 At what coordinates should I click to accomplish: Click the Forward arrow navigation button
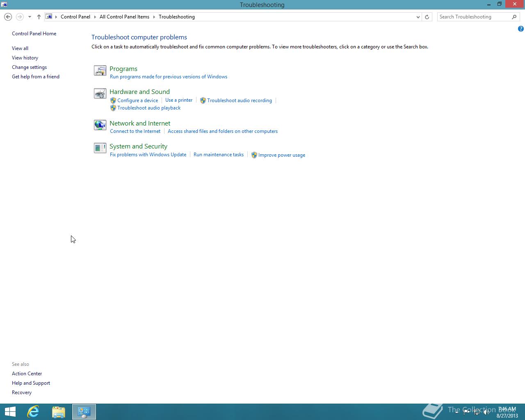19,17
